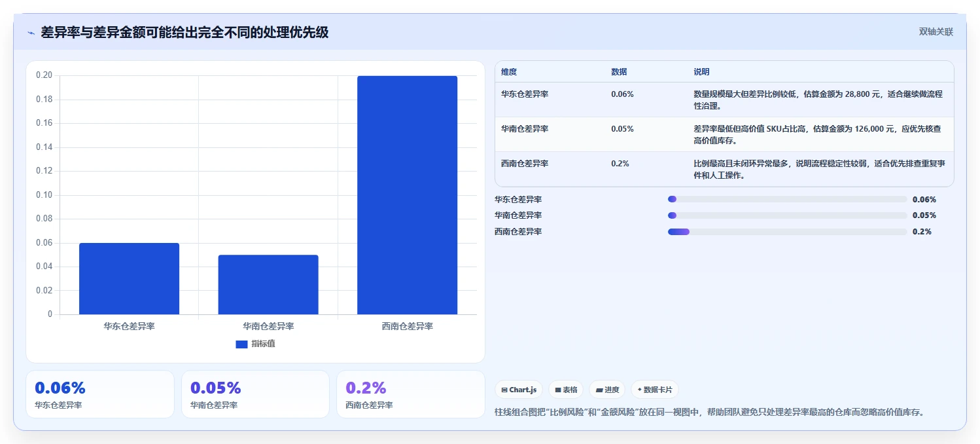
Task: Click the 0.2% value beside the progress bar
Action: [922, 232]
